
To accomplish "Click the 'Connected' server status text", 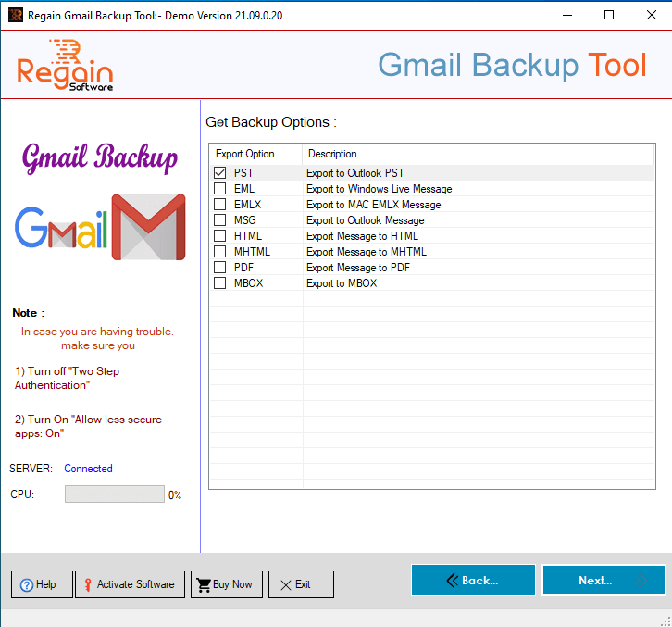I will [88, 469].
